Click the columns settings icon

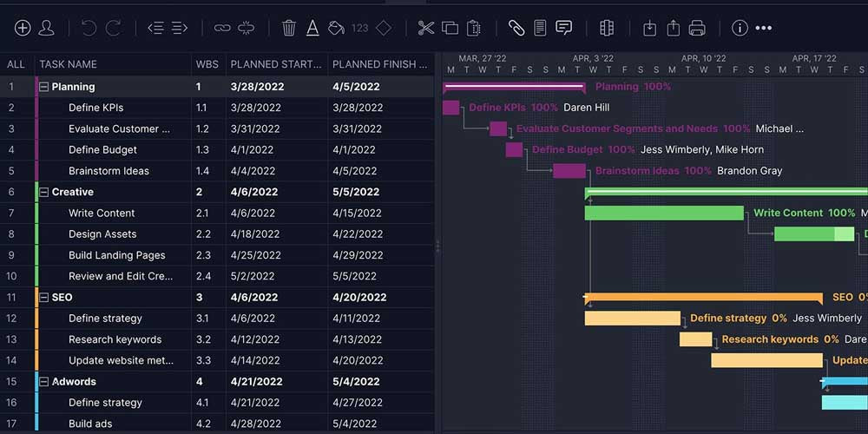click(607, 29)
